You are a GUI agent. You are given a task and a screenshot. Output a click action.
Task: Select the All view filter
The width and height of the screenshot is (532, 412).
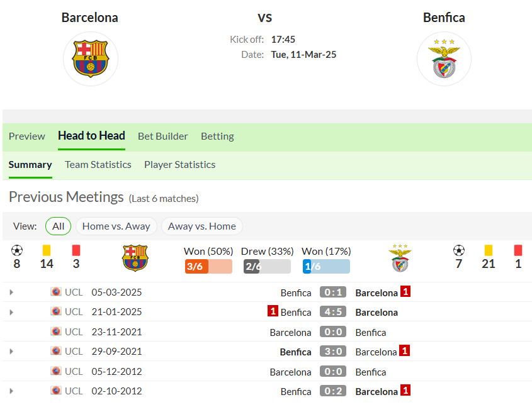(x=58, y=226)
